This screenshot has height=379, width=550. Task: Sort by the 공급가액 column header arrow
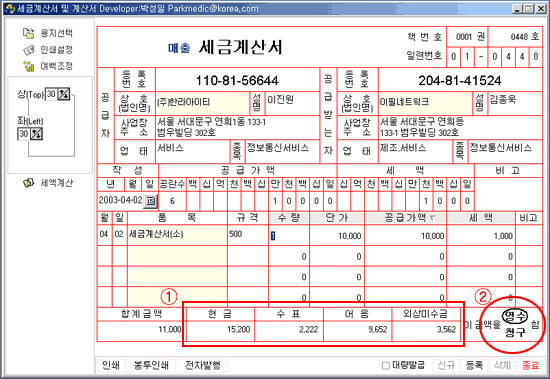point(432,218)
